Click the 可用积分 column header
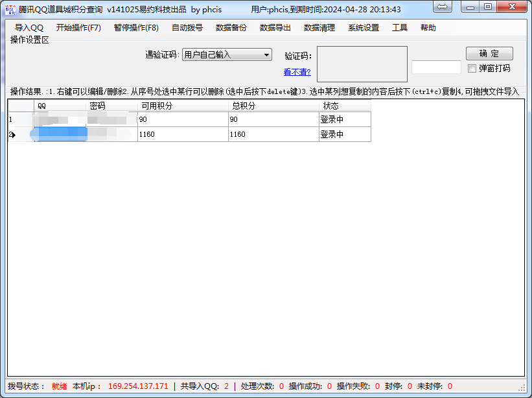The width and height of the screenshot is (532, 398). point(183,106)
